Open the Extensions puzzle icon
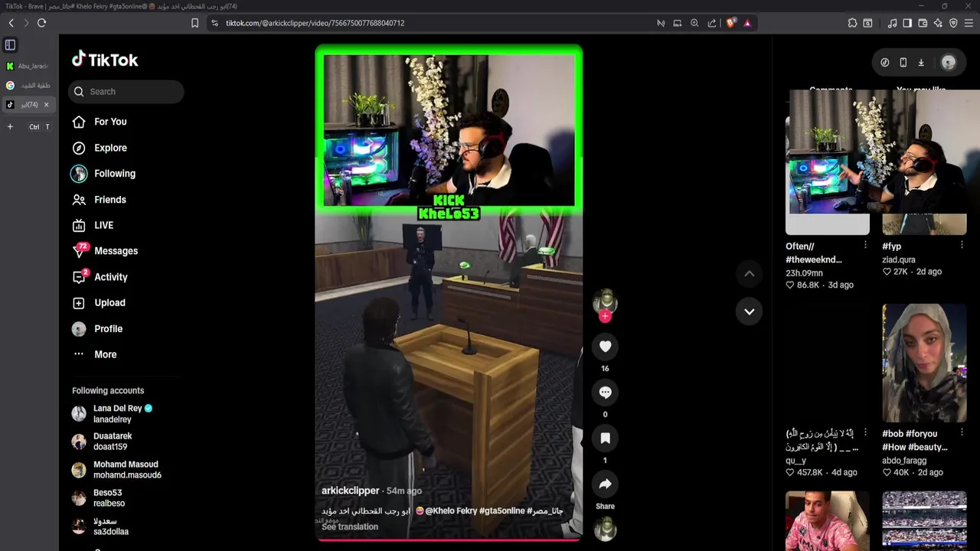 (x=852, y=23)
